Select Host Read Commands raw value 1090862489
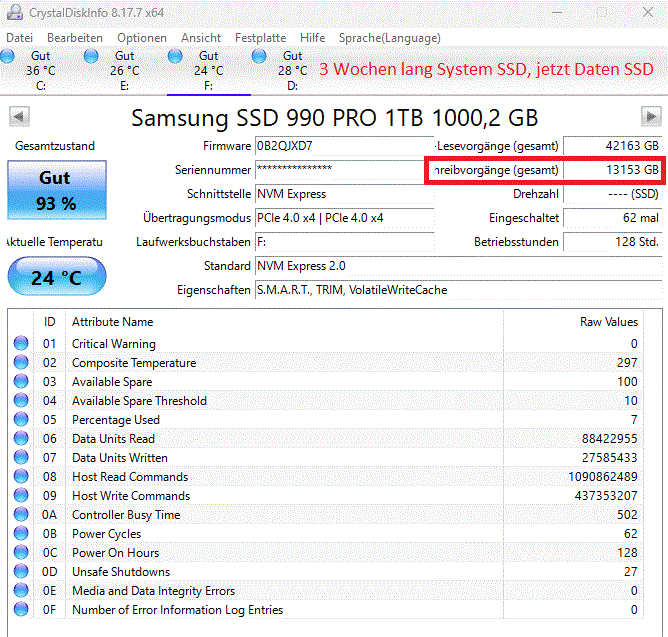 coord(603,477)
